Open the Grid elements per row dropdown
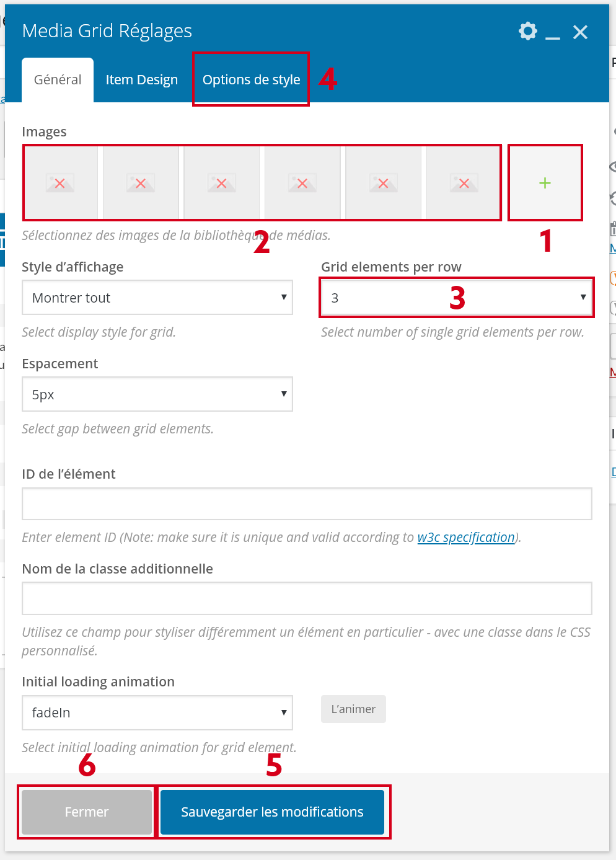 click(457, 298)
